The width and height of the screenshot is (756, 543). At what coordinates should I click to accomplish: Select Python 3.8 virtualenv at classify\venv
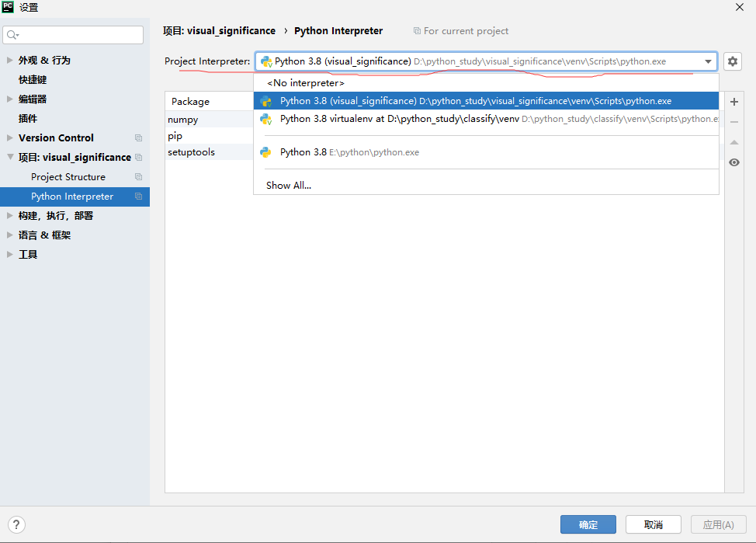[486, 119]
